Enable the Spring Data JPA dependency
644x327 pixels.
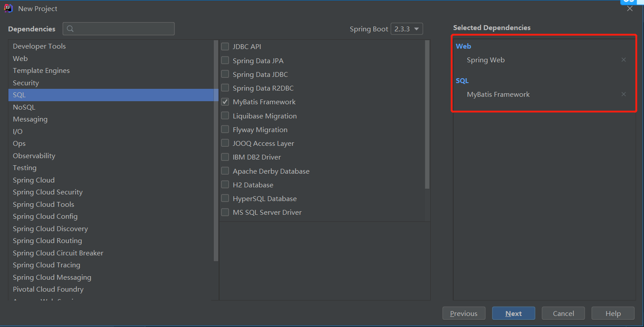(225, 61)
